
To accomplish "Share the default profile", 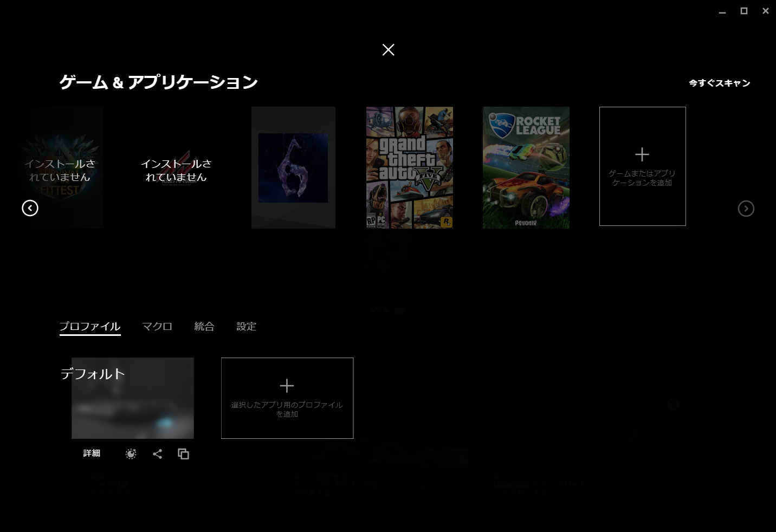I will pyautogui.click(x=157, y=454).
